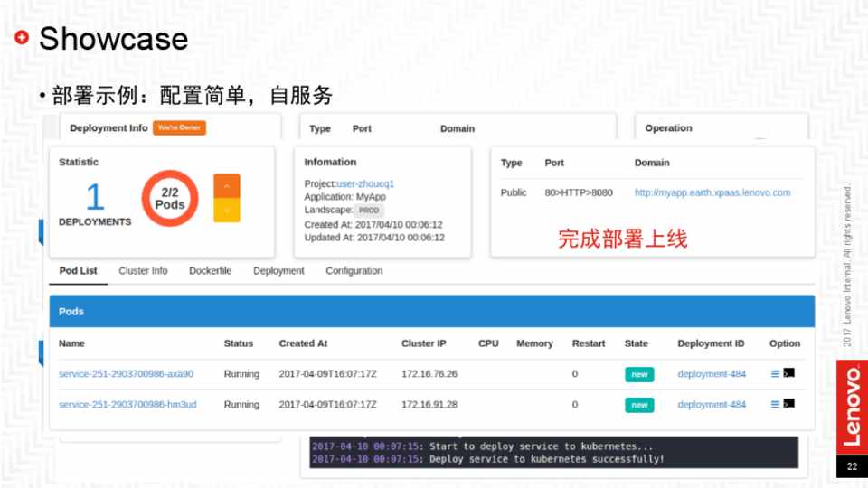868x488 pixels.
Task: Click the You're Owner orange badge
Action: (x=179, y=128)
